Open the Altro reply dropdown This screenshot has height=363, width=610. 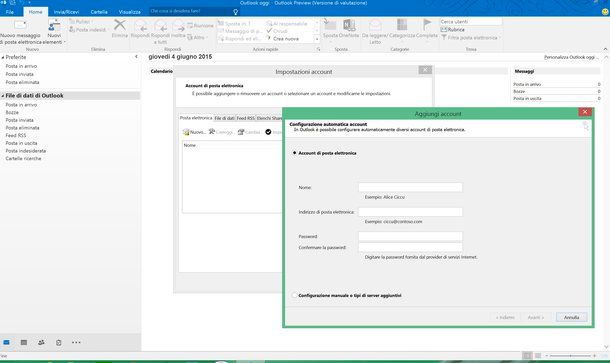(197, 38)
